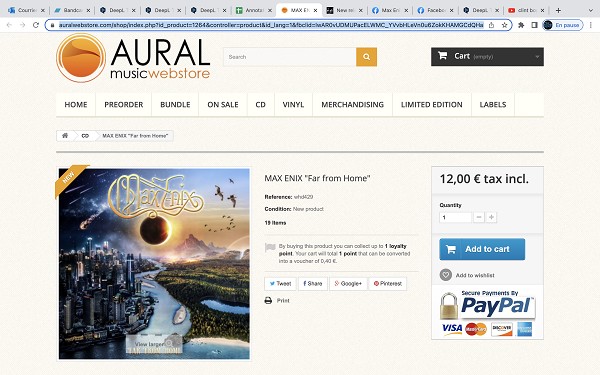Image resolution: width=600 pixels, height=375 pixels.
Task: Reload the page with browser refresh icon
Action: click(x=36, y=25)
